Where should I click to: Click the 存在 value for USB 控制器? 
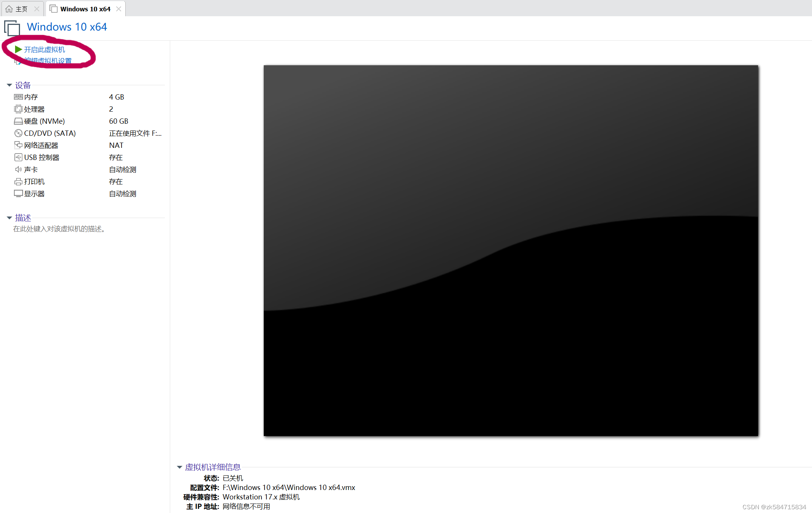[116, 157]
